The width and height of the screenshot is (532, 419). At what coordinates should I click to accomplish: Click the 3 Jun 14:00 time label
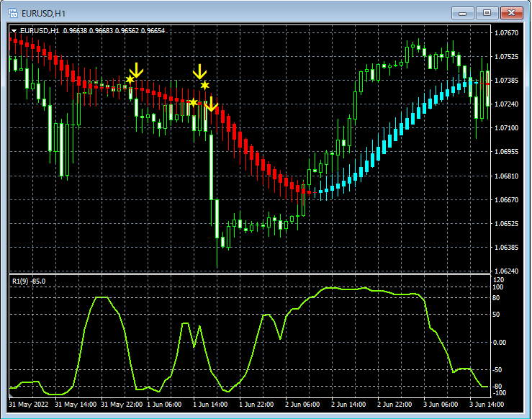click(487, 405)
